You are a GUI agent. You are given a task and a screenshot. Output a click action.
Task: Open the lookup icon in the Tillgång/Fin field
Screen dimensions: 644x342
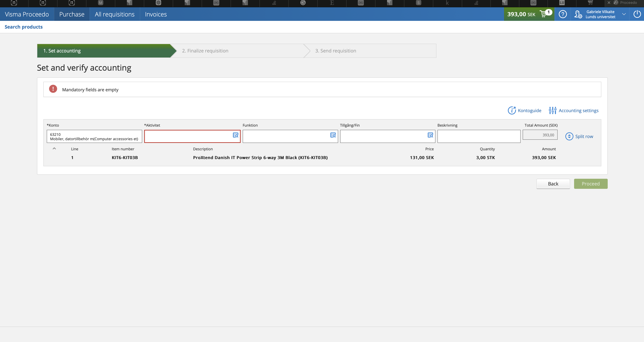tap(430, 135)
